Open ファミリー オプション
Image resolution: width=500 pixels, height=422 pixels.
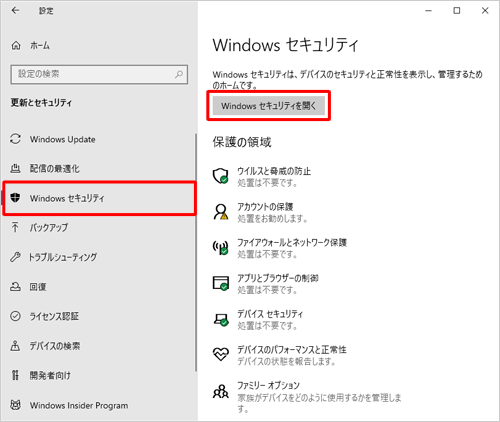(268, 386)
